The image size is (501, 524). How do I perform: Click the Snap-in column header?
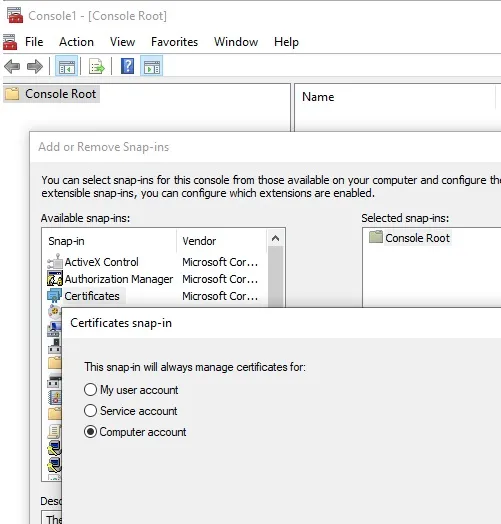[x=109, y=241]
